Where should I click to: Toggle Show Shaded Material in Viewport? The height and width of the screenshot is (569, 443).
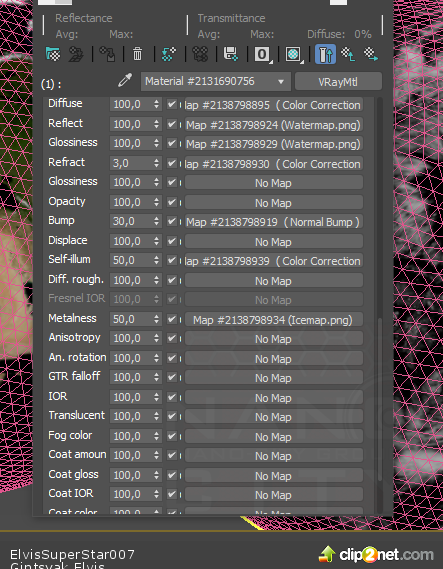coord(294,54)
